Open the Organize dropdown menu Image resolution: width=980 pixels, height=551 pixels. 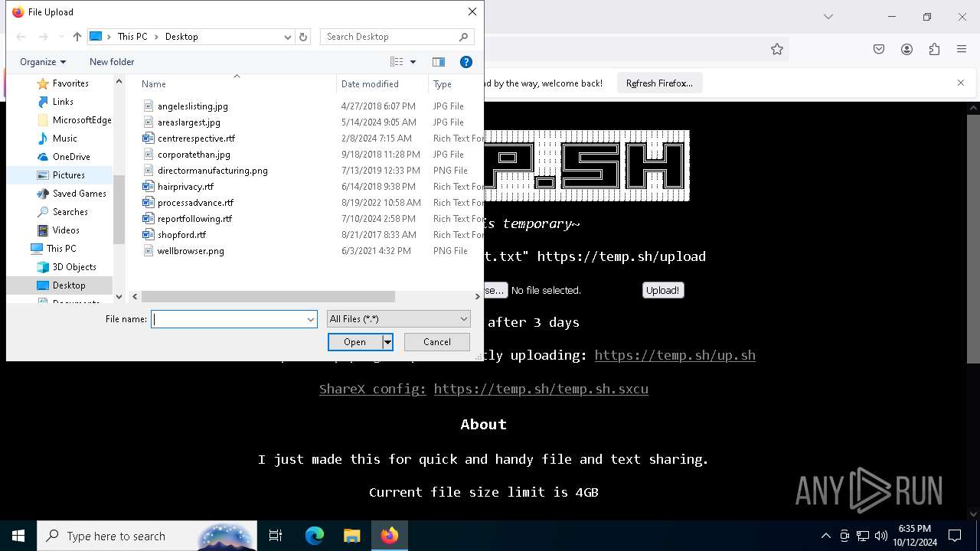tap(43, 62)
